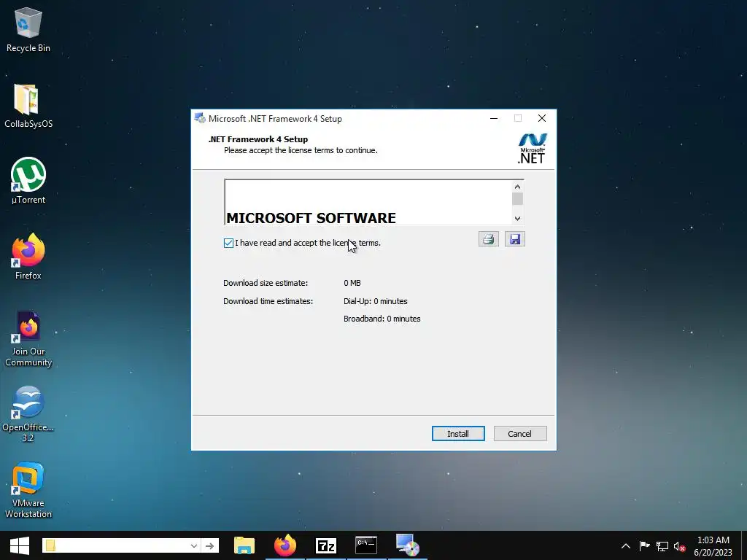Click the muted volume tray icon
Screen dimensions: 747x560
(679, 546)
